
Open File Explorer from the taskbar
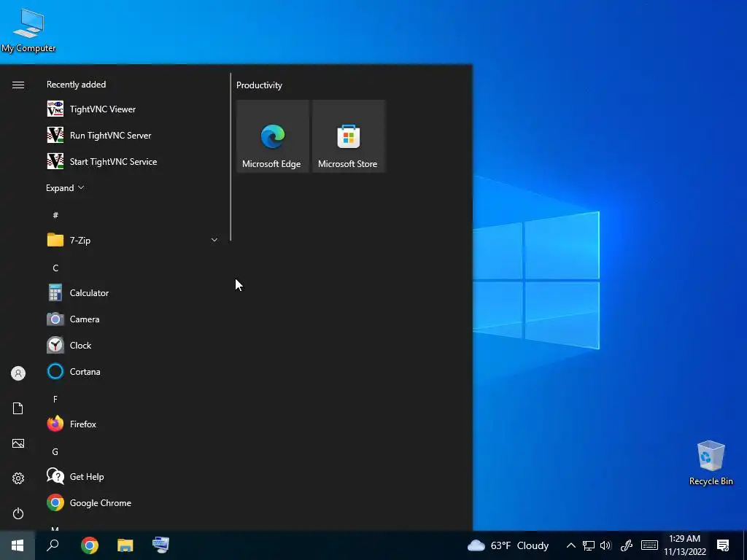125,545
